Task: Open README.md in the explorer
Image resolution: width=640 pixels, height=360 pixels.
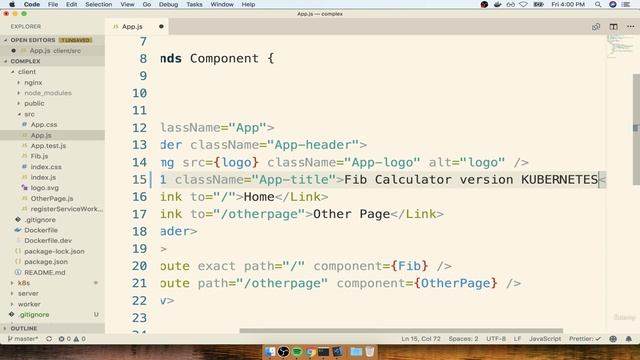Action: [44, 273]
